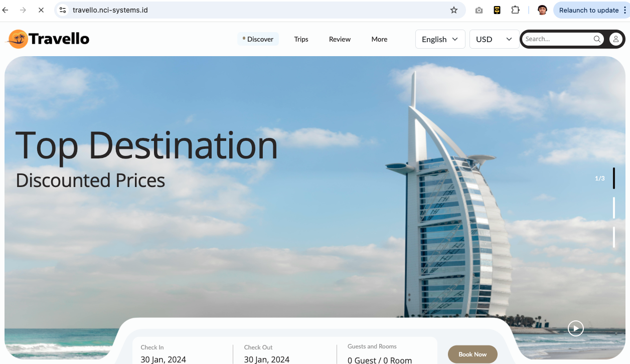
Task: Click the Book Now button
Action: click(473, 354)
